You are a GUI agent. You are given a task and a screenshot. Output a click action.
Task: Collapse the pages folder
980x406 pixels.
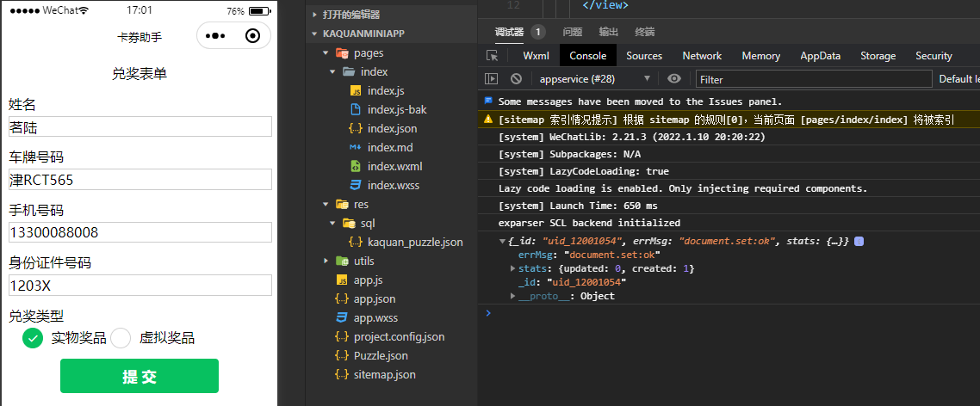[326, 53]
